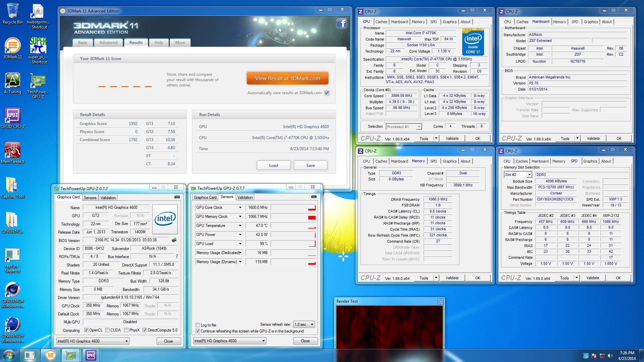This screenshot has height=362, width=644.
Task: Open the Windows Start button
Action: 9,355
